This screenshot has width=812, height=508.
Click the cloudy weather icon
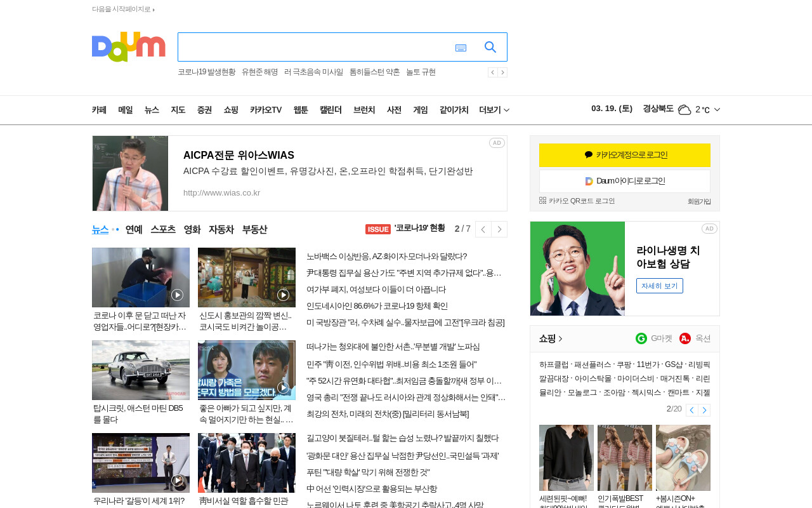click(x=684, y=110)
